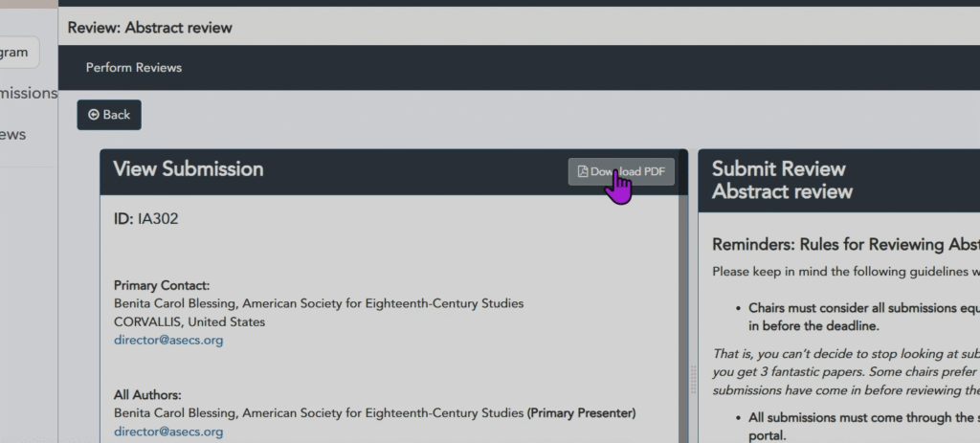Select the submission ID IA302 text
This screenshot has width=980, height=443.
[x=145, y=219]
